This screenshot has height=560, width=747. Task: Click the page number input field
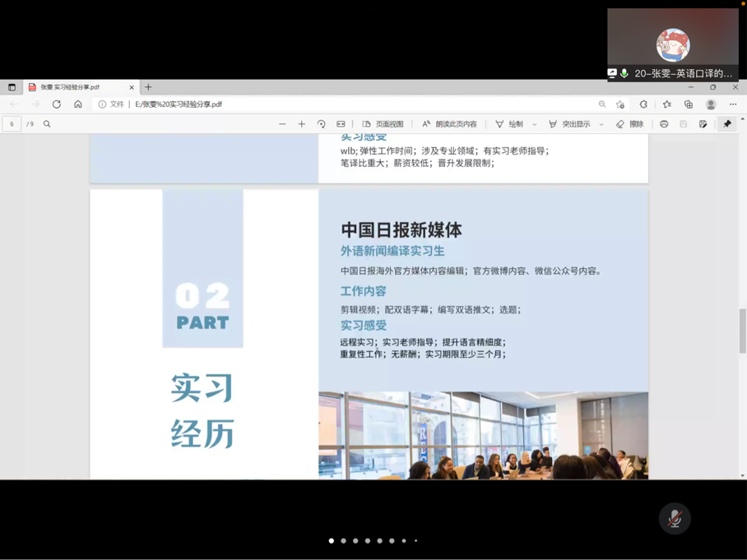click(12, 124)
